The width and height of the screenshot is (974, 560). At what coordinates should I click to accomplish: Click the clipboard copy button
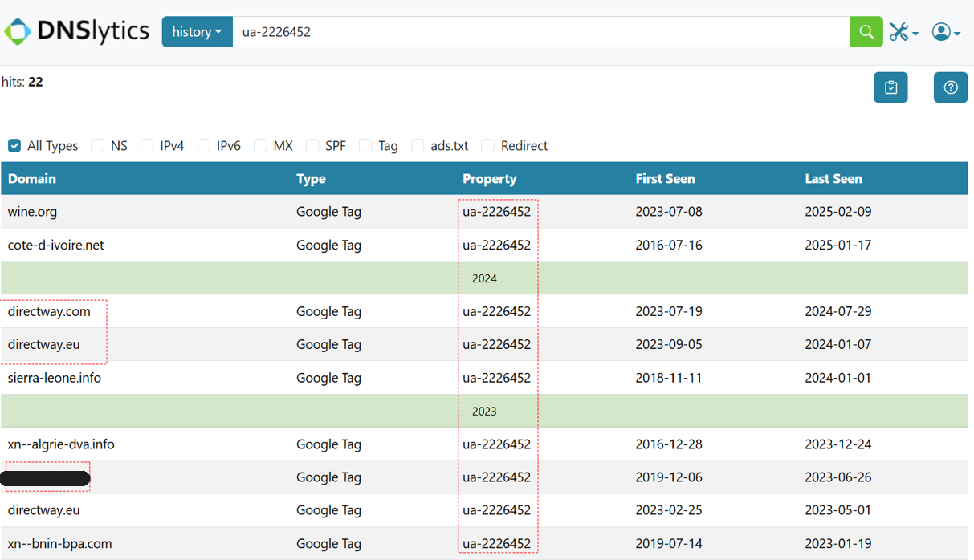tap(890, 87)
